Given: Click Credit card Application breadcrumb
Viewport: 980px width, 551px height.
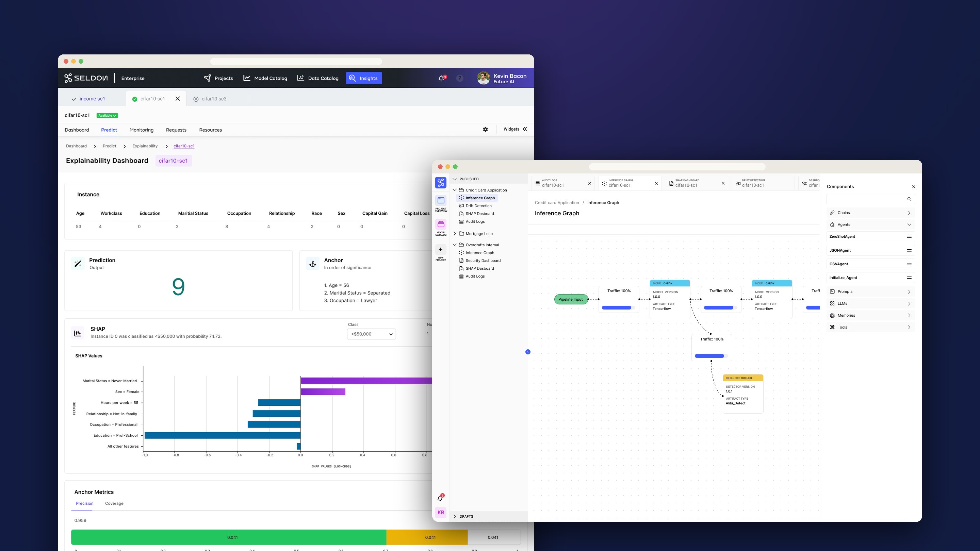Looking at the screenshot, I should [557, 203].
